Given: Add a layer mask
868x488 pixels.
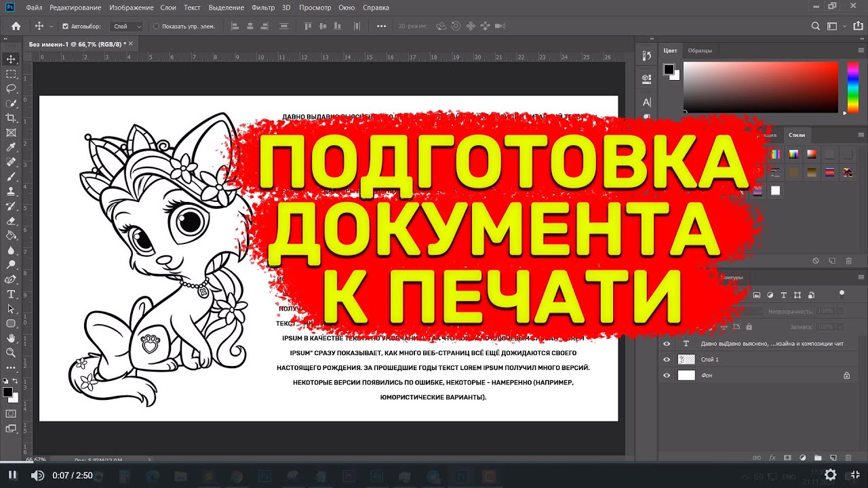Looking at the screenshot, I should 787,457.
